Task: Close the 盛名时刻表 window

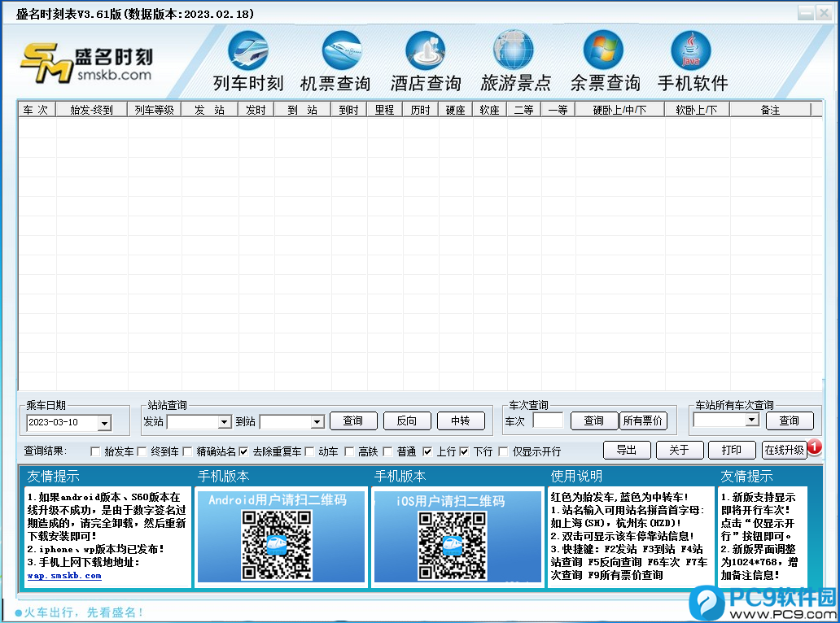Action: click(x=824, y=13)
